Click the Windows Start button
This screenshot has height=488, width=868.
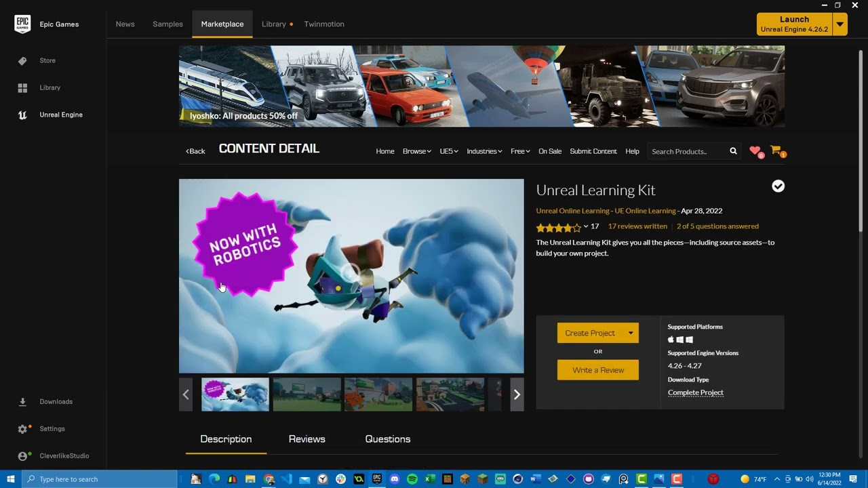(10, 479)
